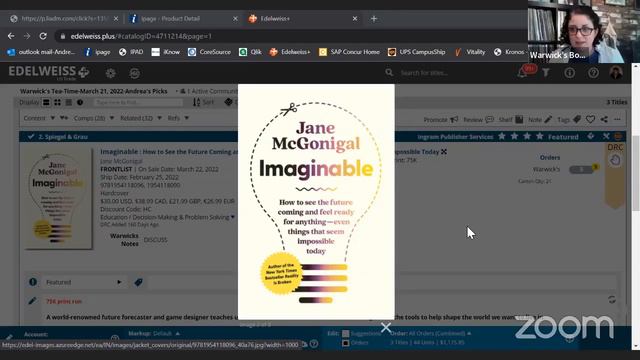Expand the Markup Default dropdown
This screenshot has width=640, height=360.
pyautogui.click(x=154, y=333)
